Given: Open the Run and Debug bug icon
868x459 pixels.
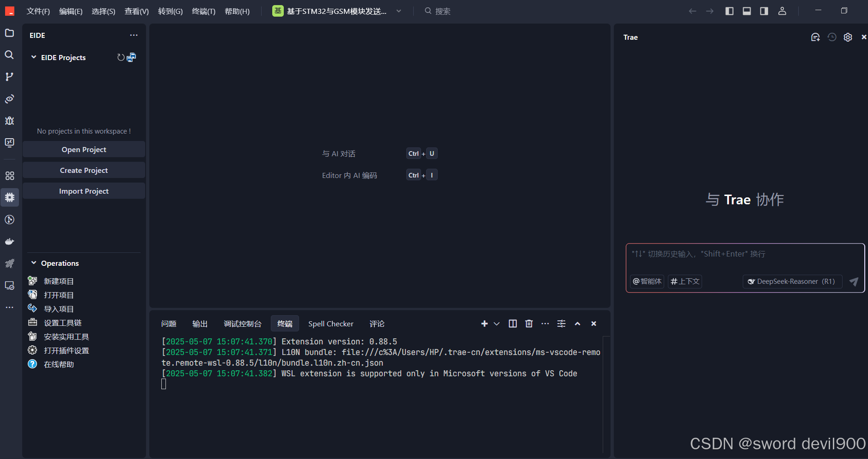Looking at the screenshot, I should 9,121.
